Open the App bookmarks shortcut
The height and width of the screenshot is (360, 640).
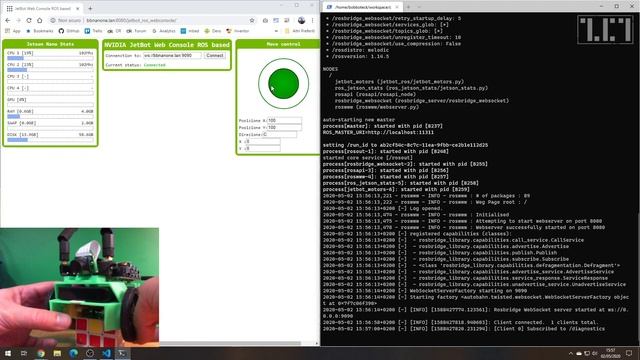click(13, 31)
